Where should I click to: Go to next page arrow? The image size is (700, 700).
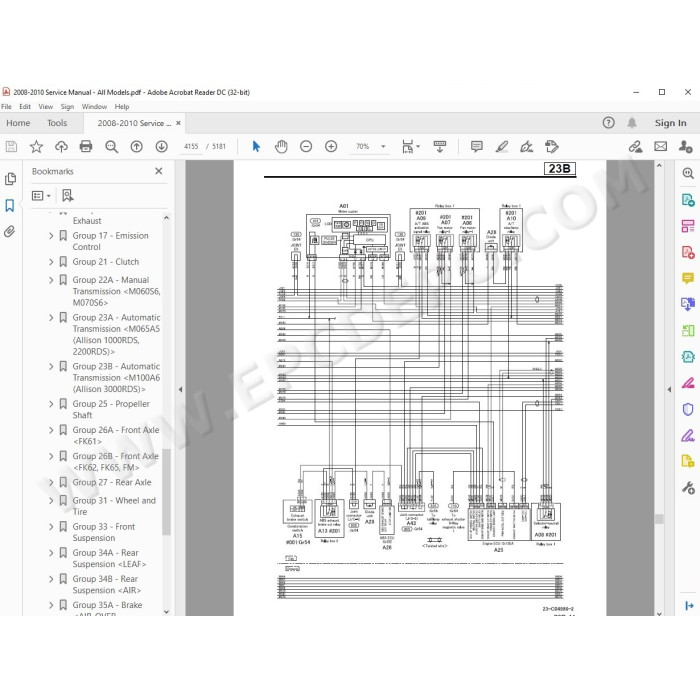click(162, 146)
